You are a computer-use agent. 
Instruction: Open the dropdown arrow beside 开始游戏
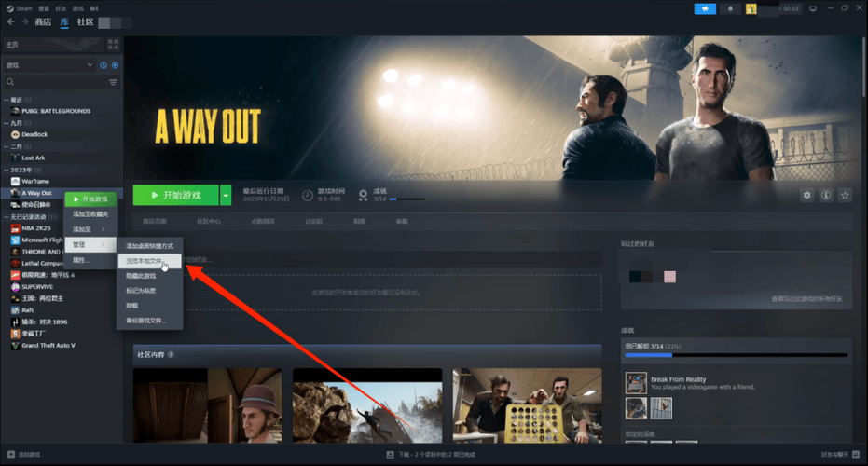(226, 196)
